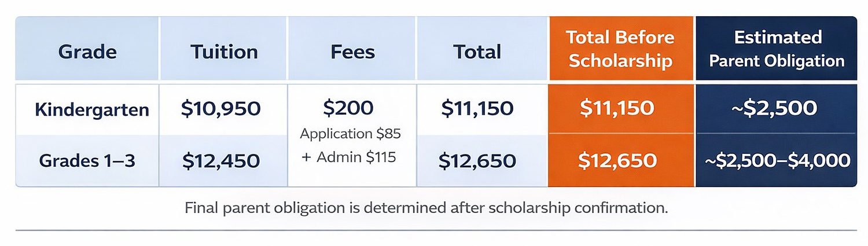The width and height of the screenshot is (868, 246).
Task: Select Kindergarten $11,150 in the Total column
Action: [476, 109]
